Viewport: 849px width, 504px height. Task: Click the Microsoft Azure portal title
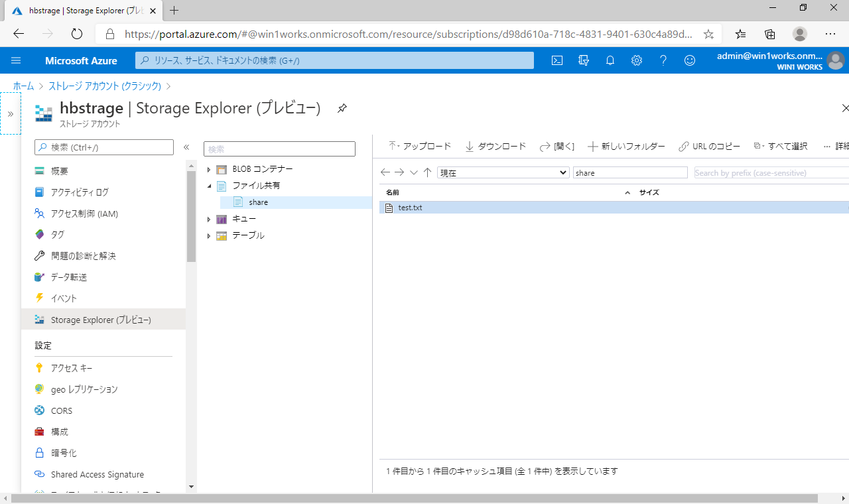[x=81, y=60]
